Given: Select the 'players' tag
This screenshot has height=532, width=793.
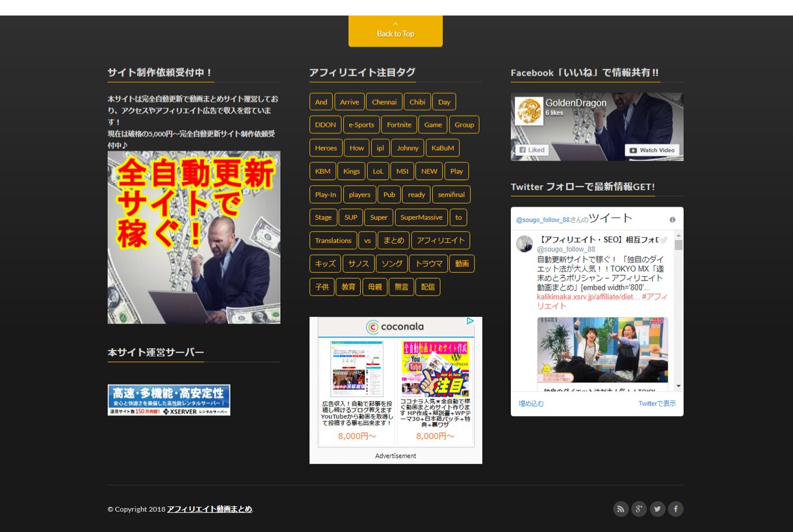Looking at the screenshot, I should (359, 194).
